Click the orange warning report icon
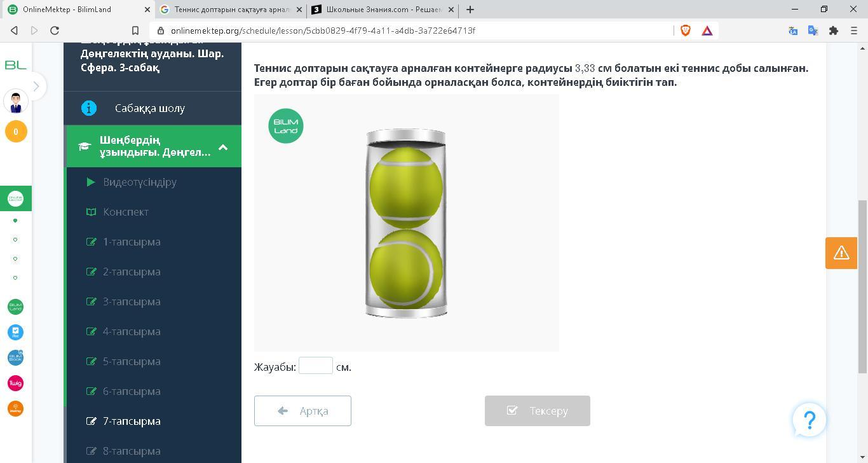This screenshot has width=868, height=463. coord(841,252)
